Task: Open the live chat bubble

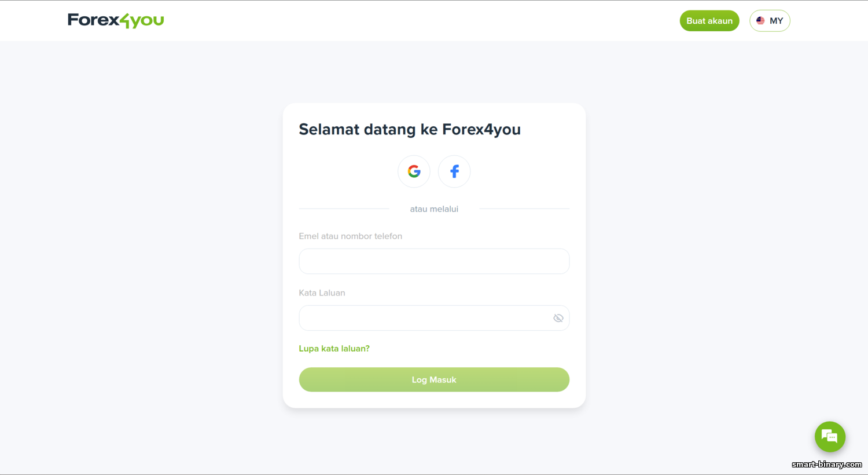Action: pos(830,437)
